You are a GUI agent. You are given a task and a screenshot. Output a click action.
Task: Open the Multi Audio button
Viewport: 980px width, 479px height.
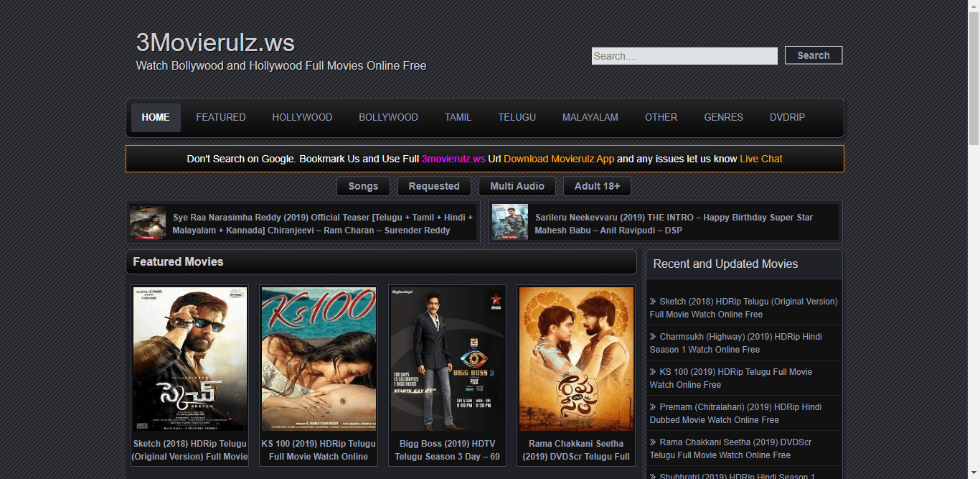pos(517,186)
